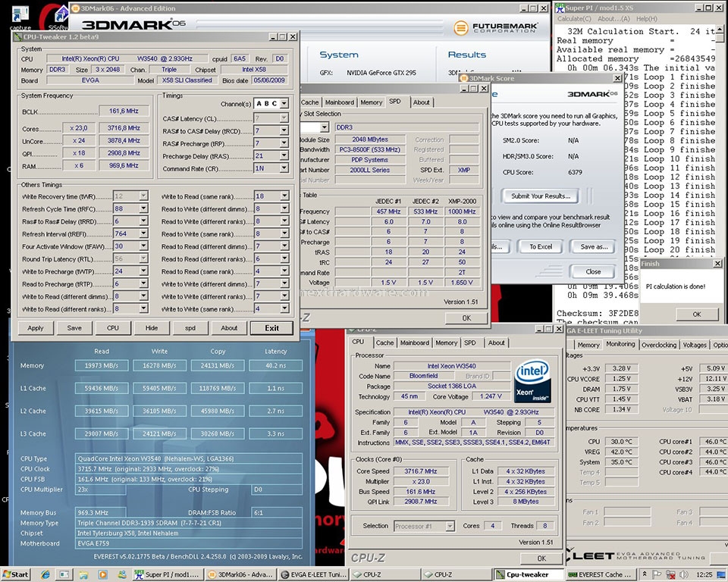Click the spd button in CPU-Tweaker

tap(190, 328)
